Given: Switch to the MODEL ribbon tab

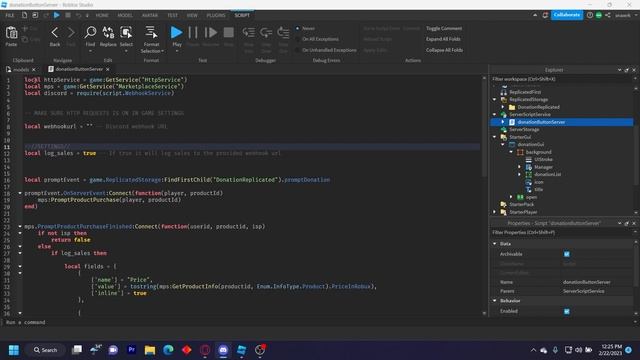Looking at the screenshot, I should pos(125,15).
